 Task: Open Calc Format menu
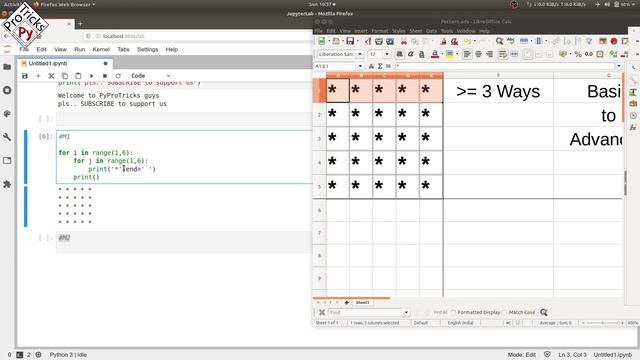tap(380, 31)
